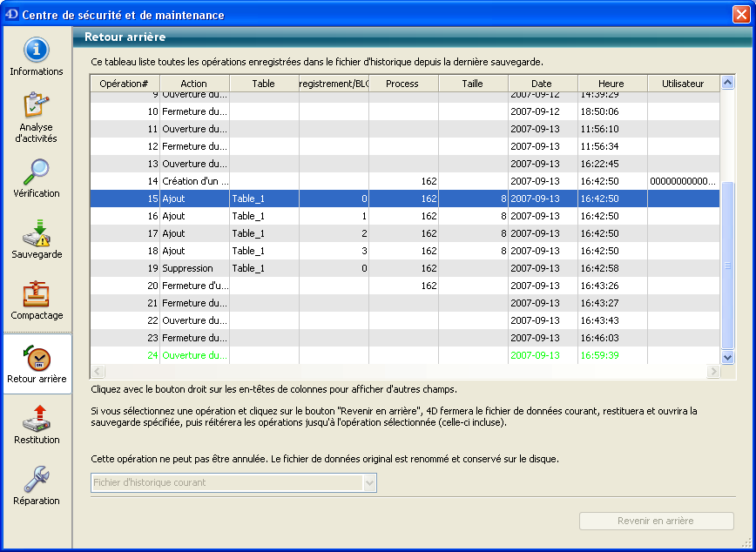Click the Revenir en arrière button
The image size is (756, 552).
(656, 521)
